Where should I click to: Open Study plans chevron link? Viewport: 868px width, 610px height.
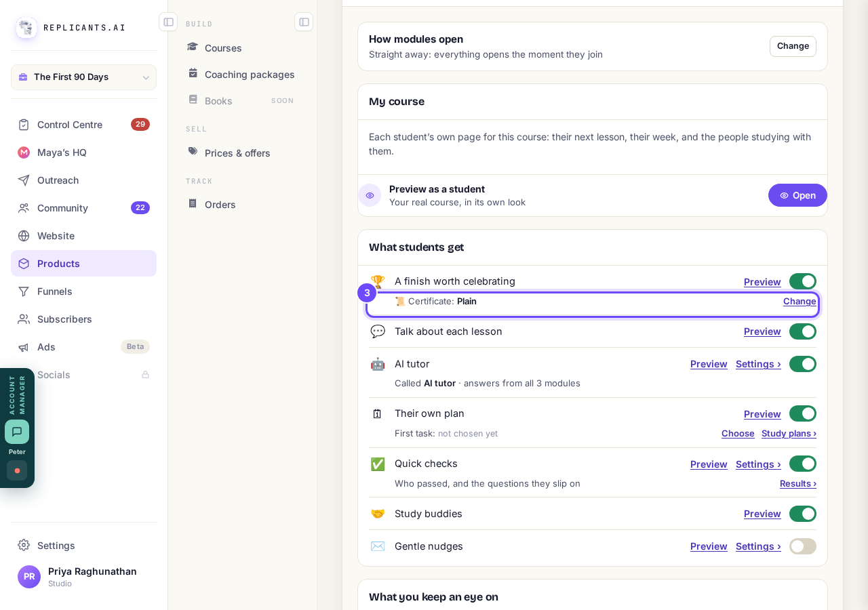click(789, 433)
